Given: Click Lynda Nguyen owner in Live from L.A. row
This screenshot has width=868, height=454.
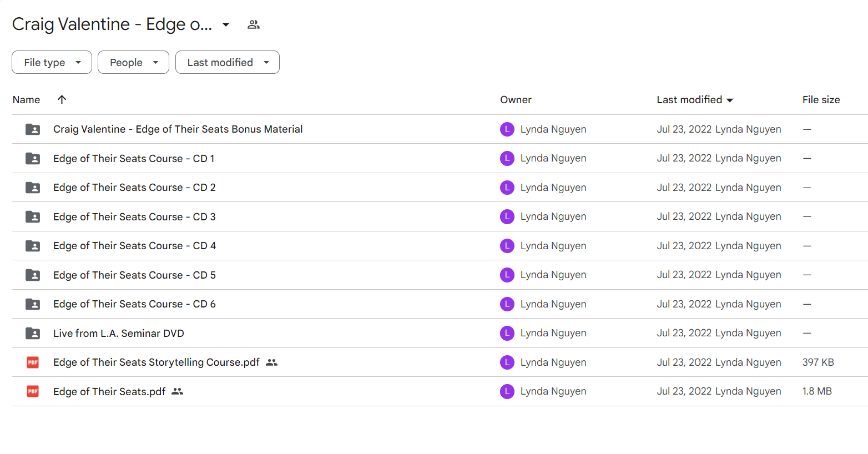Looking at the screenshot, I should 553,333.
